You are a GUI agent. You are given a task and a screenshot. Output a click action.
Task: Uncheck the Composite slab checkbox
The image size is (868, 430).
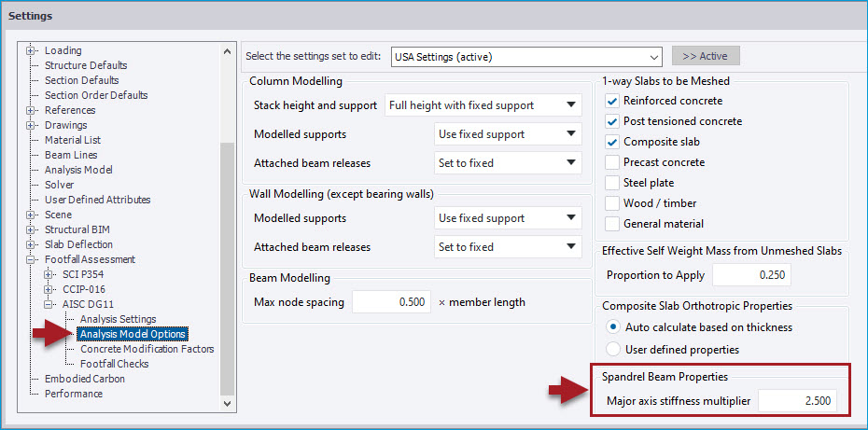click(x=612, y=142)
